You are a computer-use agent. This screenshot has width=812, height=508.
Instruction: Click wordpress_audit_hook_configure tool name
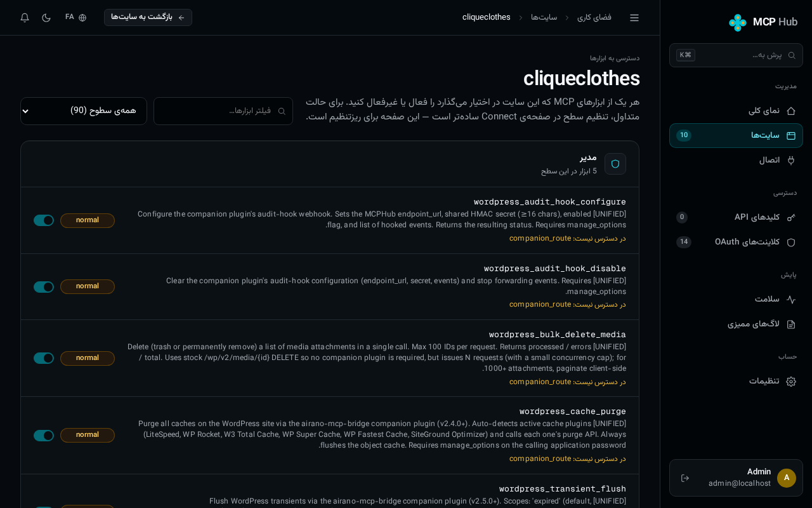coord(550,202)
